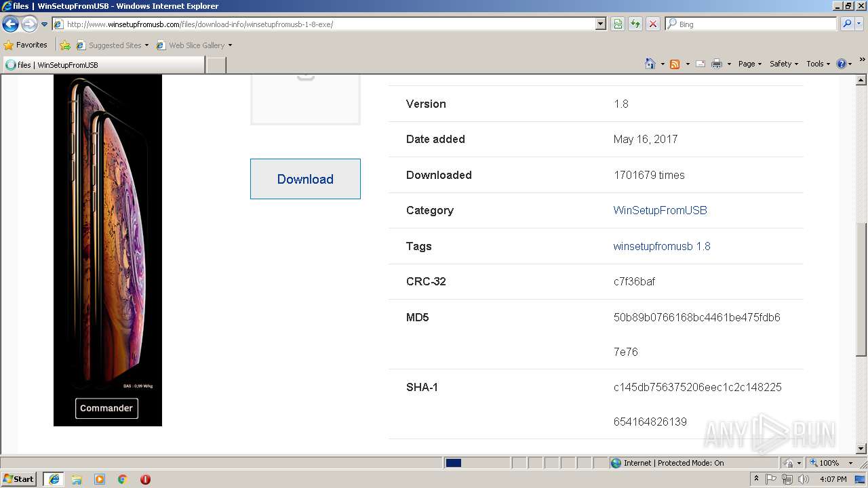Viewport: 868px width, 488px height.
Task: Switch to Internet Explorer taskbar icon
Action: [54, 479]
